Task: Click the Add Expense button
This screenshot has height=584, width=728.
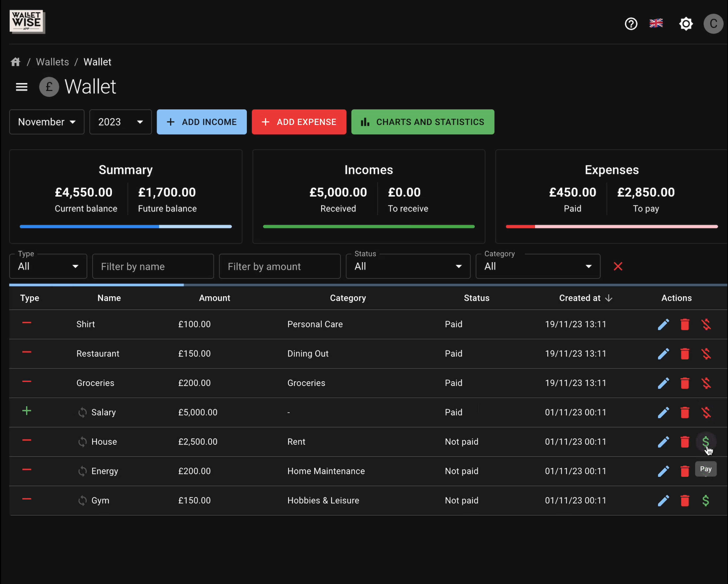Action: [x=299, y=122]
